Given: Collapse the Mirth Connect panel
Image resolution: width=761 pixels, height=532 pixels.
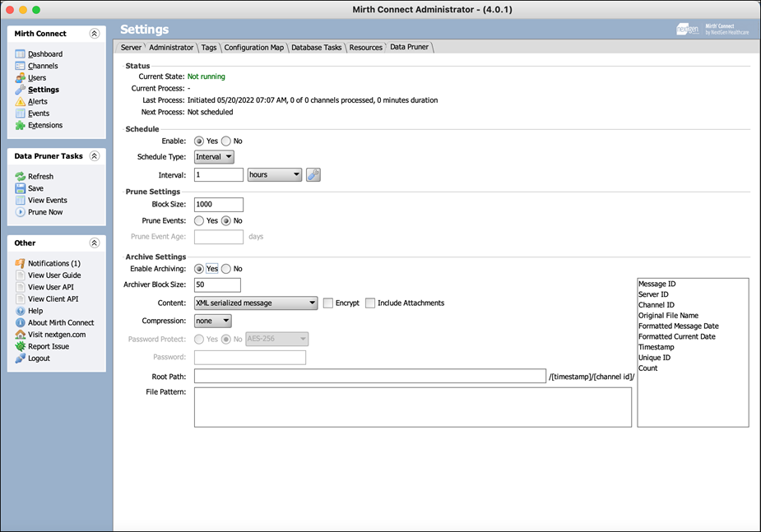Looking at the screenshot, I should point(95,34).
